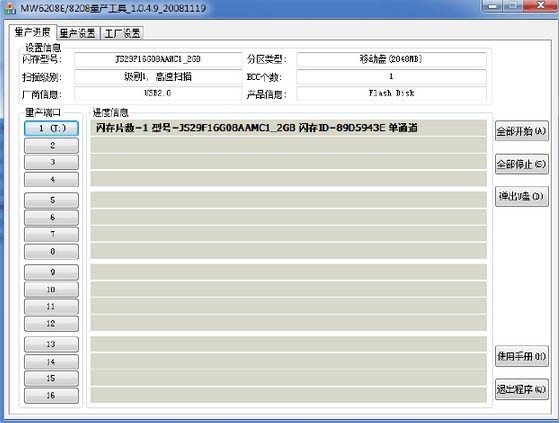
Task: Click the 闪存型号 field JS29F16G08AAMC1_2GB
Action: [x=158, y=59]
